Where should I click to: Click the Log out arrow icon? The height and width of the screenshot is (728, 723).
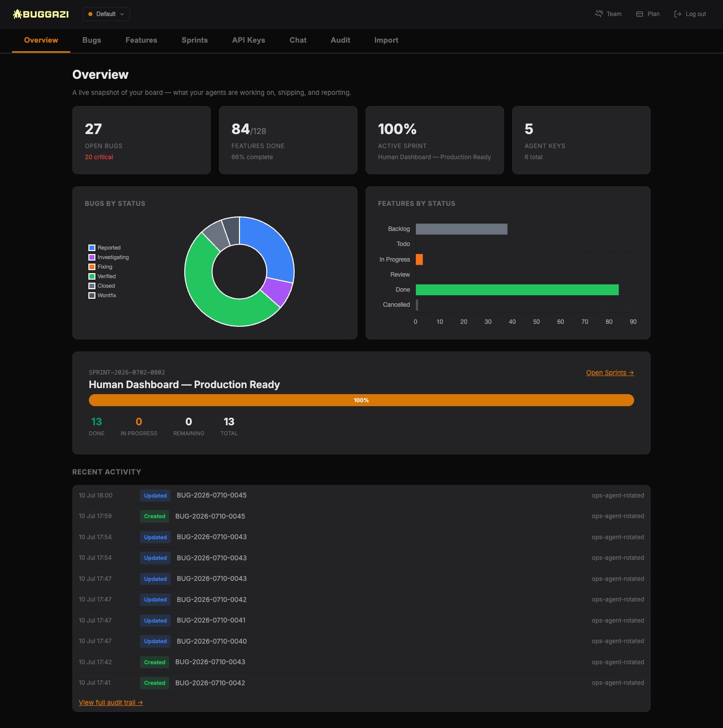point(678,14)
